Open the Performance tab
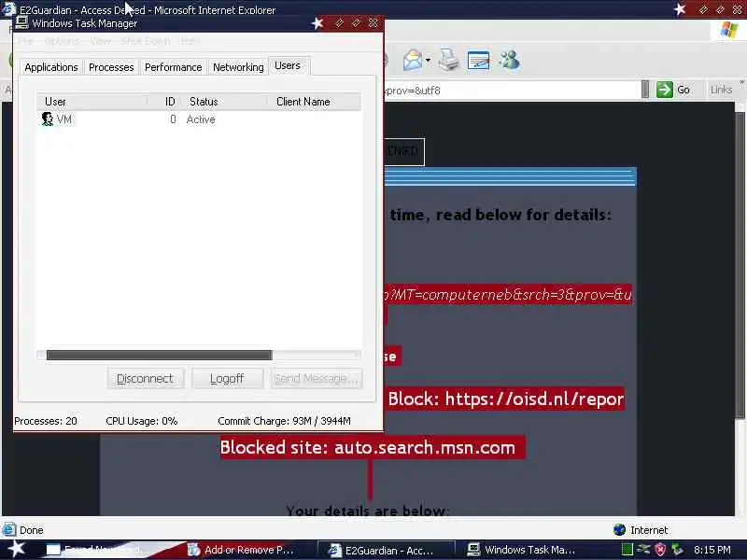747x560 pixels. pos(173,67)
